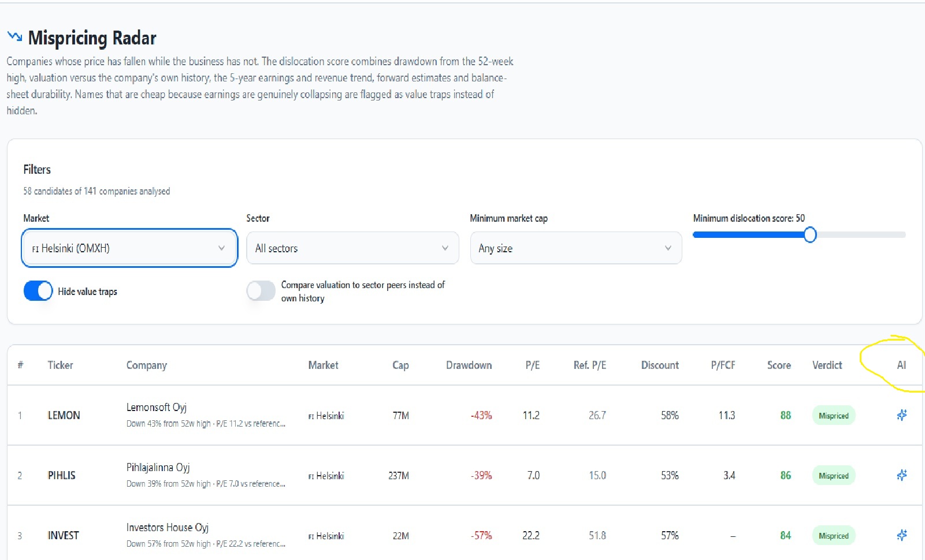Click the -43% drawdown value
Image resolution: width=925 pixels, height=560 pixels.
point(481,415)
